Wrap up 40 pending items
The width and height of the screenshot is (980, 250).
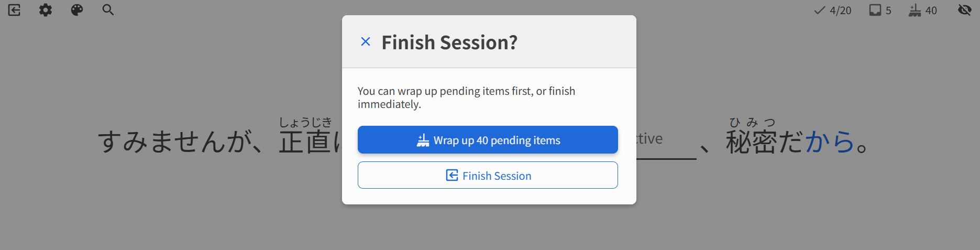pos(488,140)
